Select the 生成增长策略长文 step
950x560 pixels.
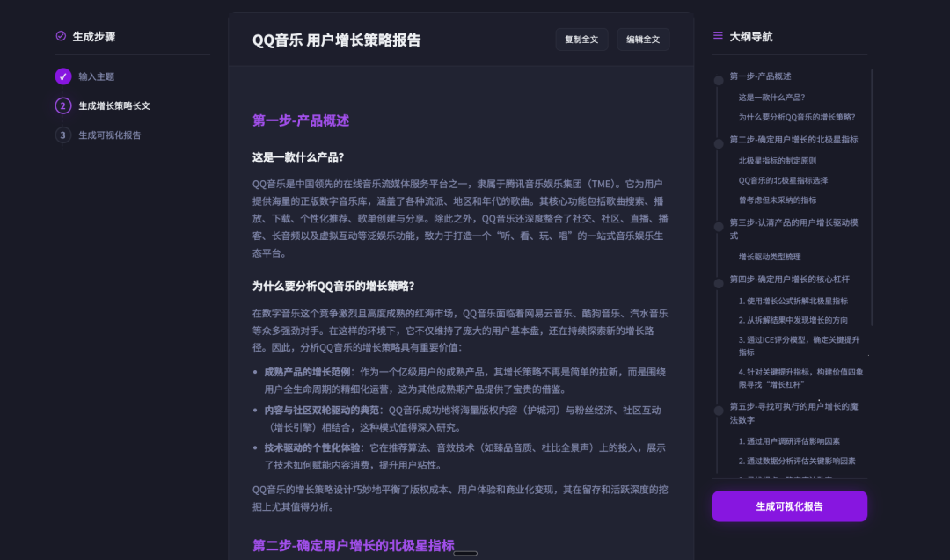coord(114,106)
